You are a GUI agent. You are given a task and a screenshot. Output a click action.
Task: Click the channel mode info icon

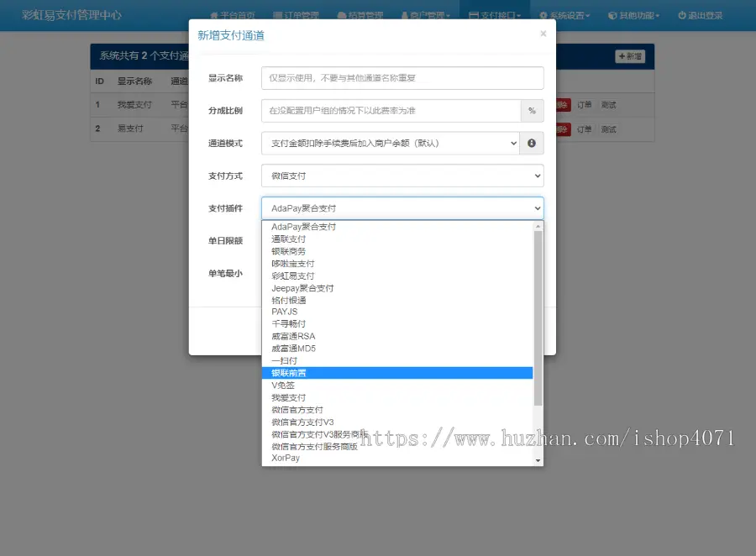click(x=532, y=144)
